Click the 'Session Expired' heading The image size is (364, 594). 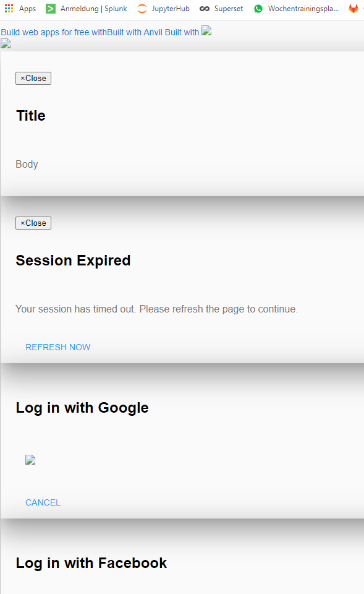(73, 260)
